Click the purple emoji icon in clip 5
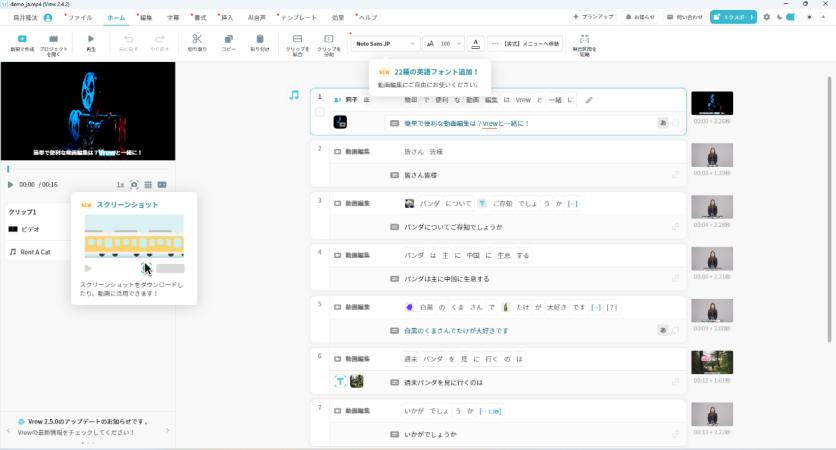 409,307
